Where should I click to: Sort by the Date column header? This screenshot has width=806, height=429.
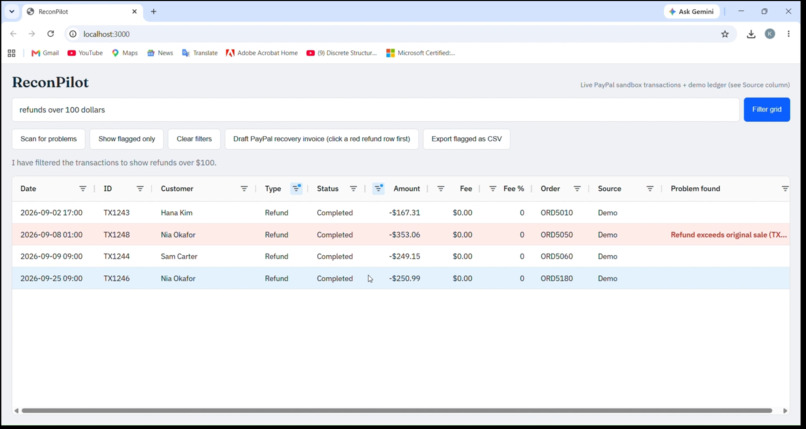pos(28,189)
